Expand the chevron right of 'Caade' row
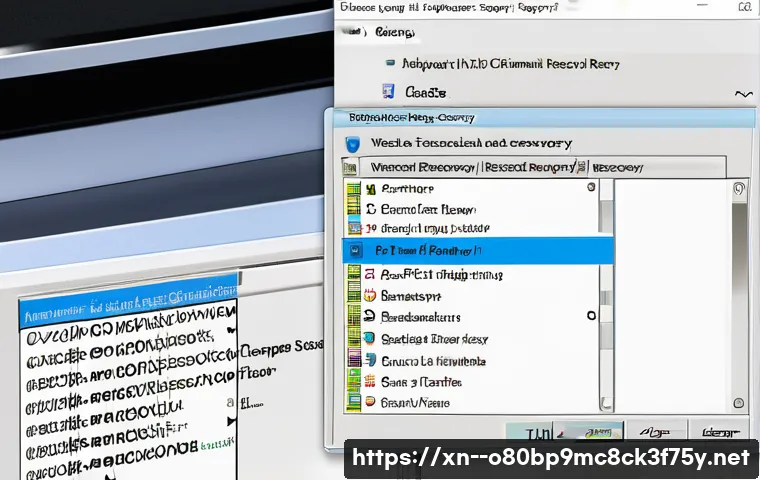 (x=743, y=93)
